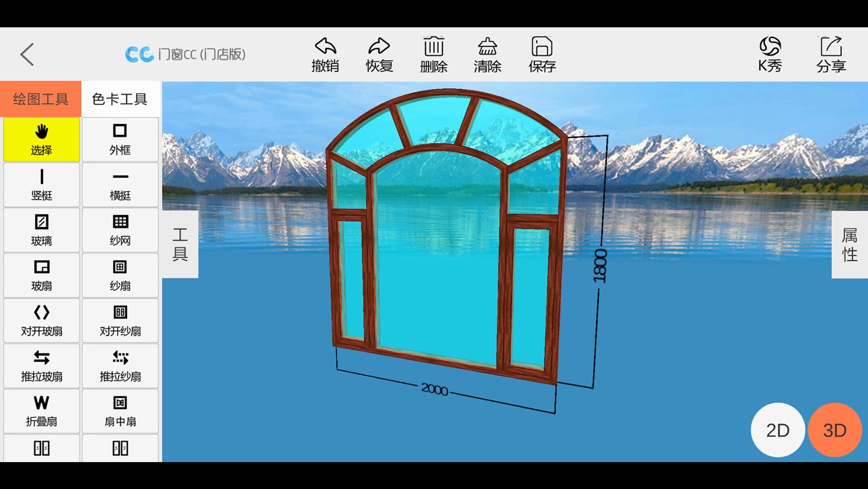Viewport: 868px width, 489px height.
Task: Choose the 竖梃 vertical mullion tool
Action: click(x=42, y=185)
